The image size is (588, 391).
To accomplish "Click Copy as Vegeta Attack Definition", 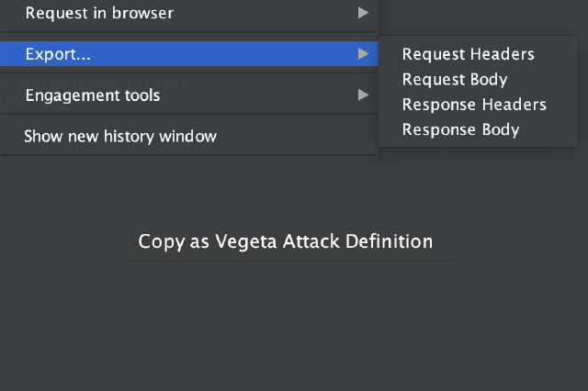I will [x=285, y=242].
